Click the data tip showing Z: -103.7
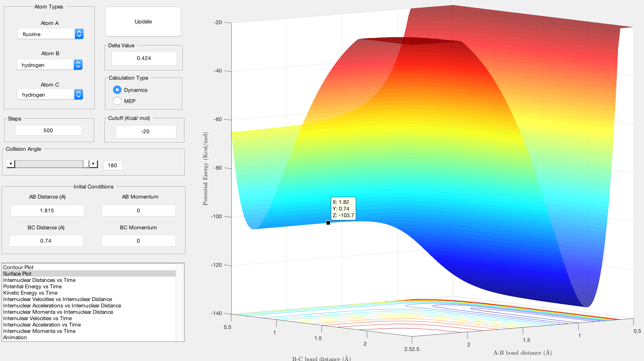 pyautogui.click(x=343, y=209)
